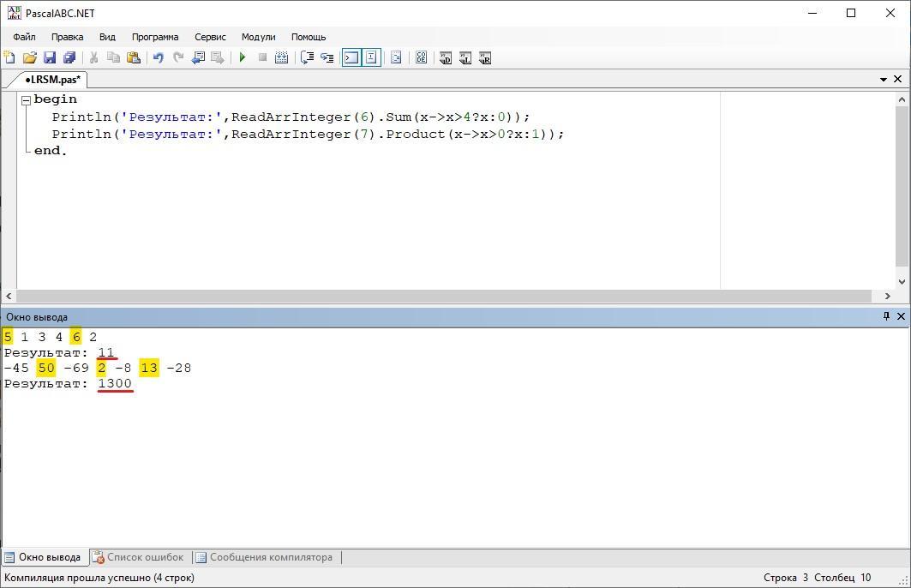911x588 pixels.
Task: Undo the last edit with the toolbar arrow
Action: (159, 57)
